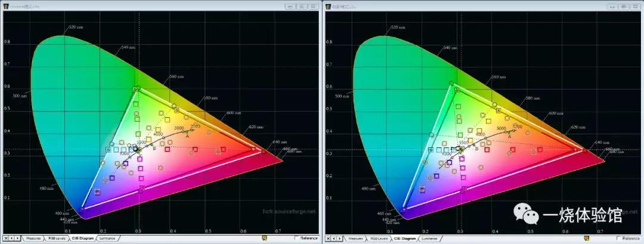Screen dimensions: 644x244
Task: Minimize the right chart window
Action: (612, 6)
